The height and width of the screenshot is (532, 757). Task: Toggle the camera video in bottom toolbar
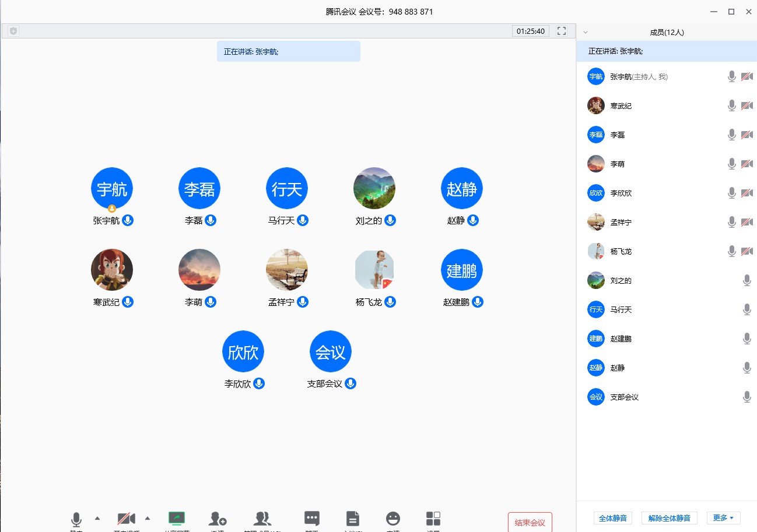point(126,519)
